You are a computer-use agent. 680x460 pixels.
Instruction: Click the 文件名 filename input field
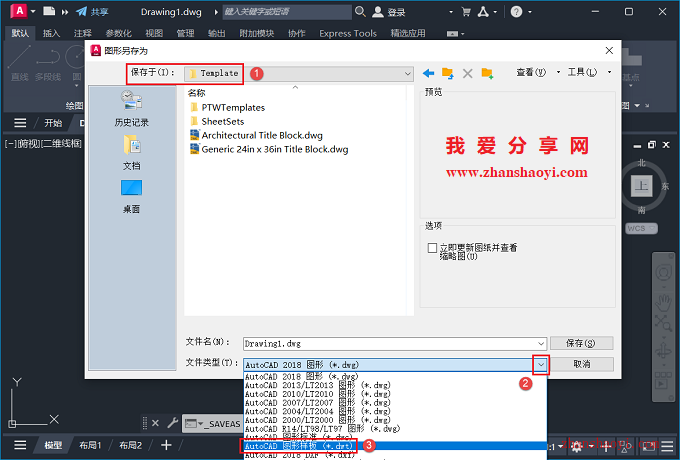click(x=389, y=343)
